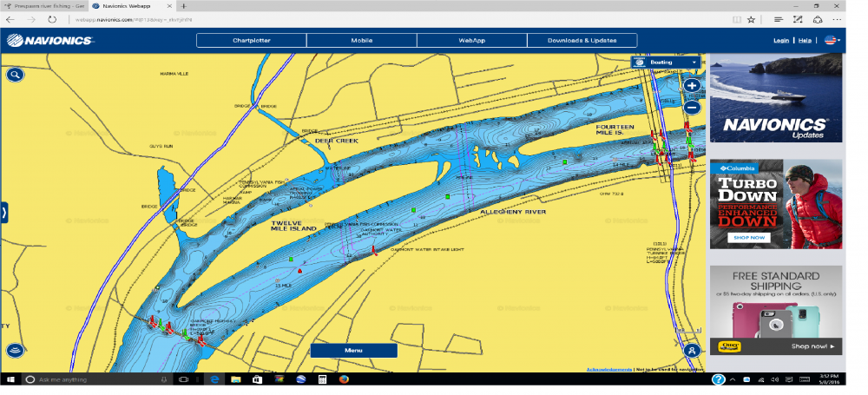Screen dimensions: 868x395
Task: Click the Allegheny River label
Action: point(513,212)
